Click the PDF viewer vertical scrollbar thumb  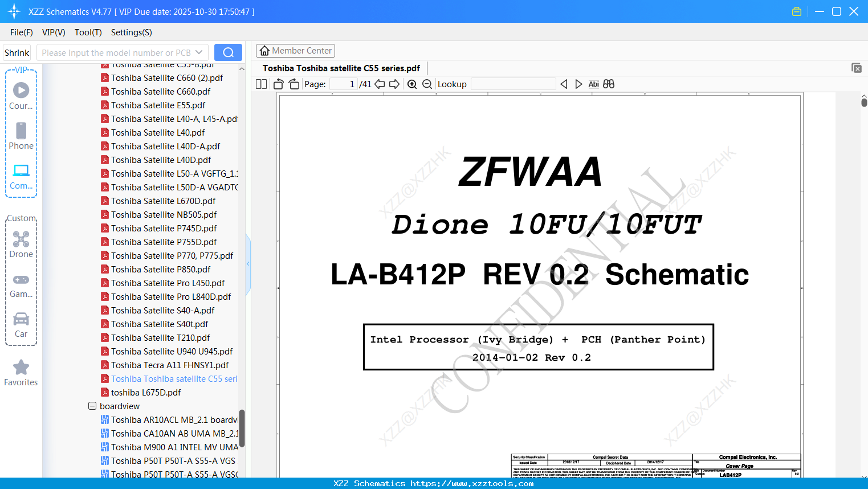(864, 103)
